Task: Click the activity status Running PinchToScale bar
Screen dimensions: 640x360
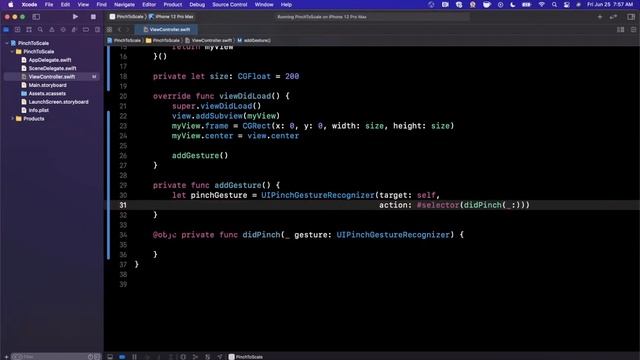Action: point(372,17)
